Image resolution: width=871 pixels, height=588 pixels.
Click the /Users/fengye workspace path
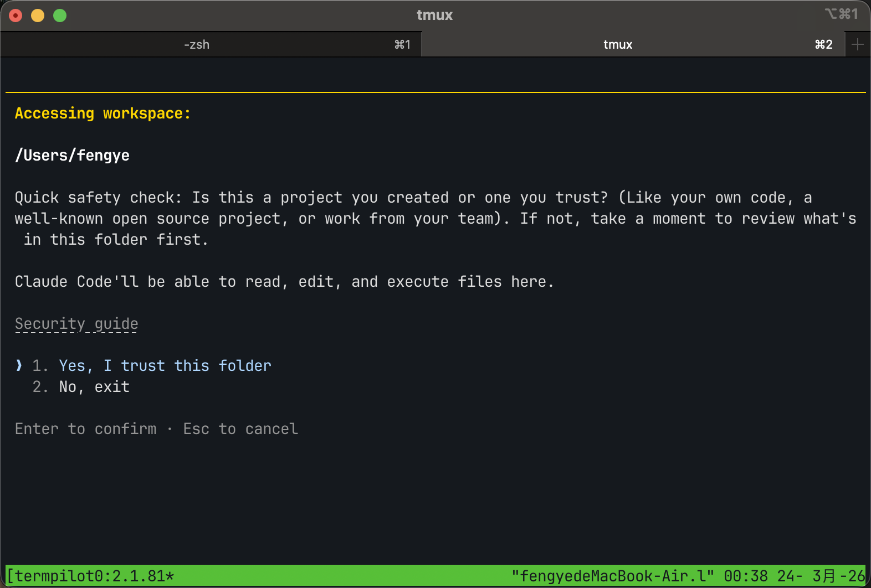(x=72, y=155)
